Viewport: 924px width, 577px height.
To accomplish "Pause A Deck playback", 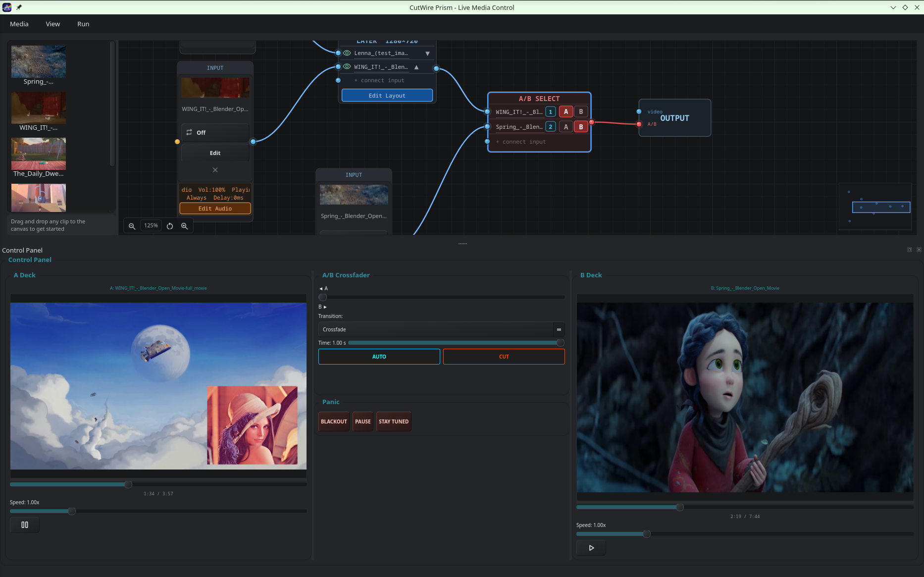I will tap(25, 525).
